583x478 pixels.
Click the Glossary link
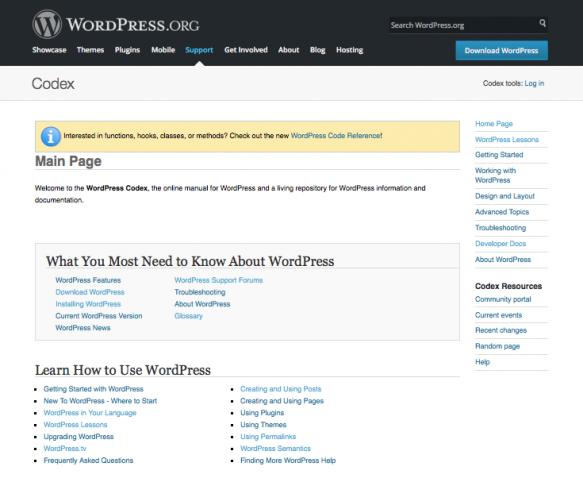189,316
